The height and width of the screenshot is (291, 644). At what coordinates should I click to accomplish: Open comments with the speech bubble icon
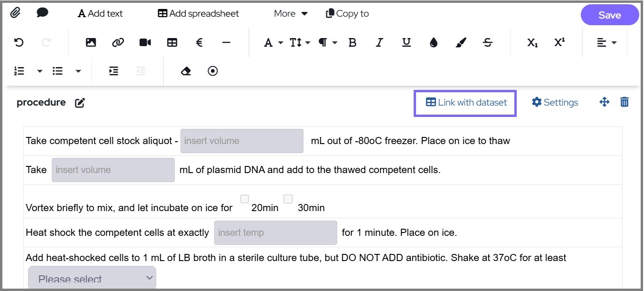(42, 13)
